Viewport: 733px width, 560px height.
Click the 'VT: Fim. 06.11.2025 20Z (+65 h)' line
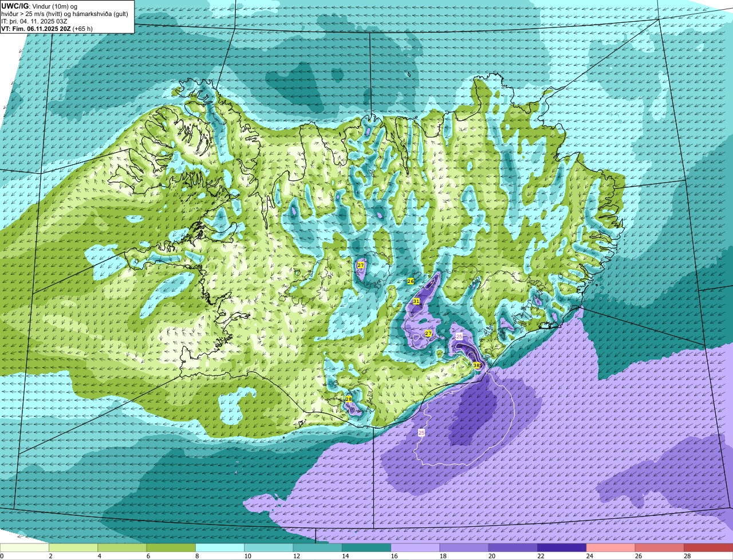pyautogui.click(x=47, y=29)
